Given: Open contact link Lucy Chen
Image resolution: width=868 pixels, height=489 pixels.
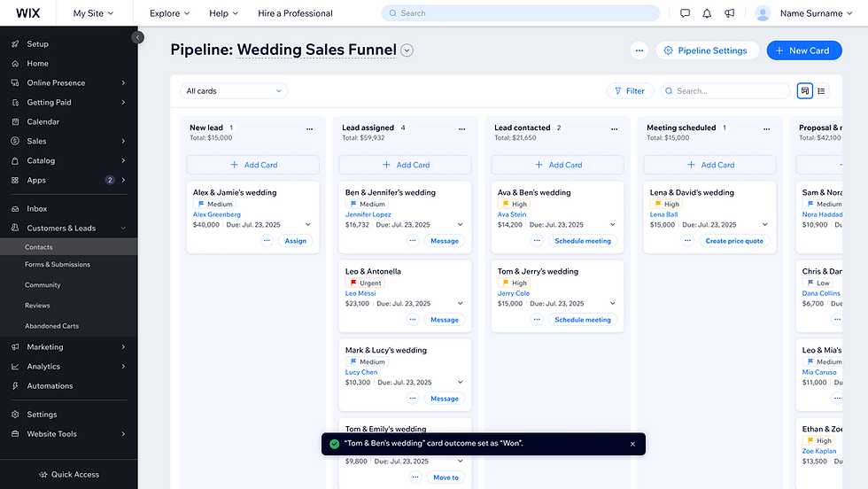Looking at the screenshot, I should pos(361,372).
